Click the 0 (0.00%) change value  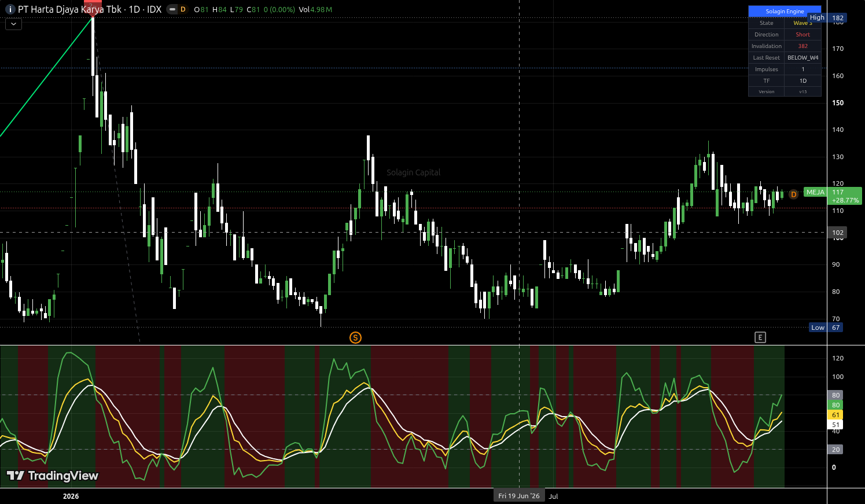tap(279, 10)
